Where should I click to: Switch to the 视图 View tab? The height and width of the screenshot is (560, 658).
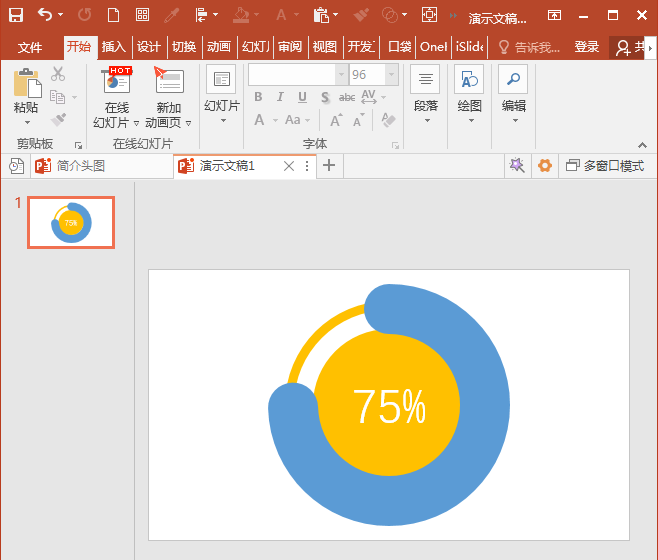pyautogui.click(x=324, y=47)
